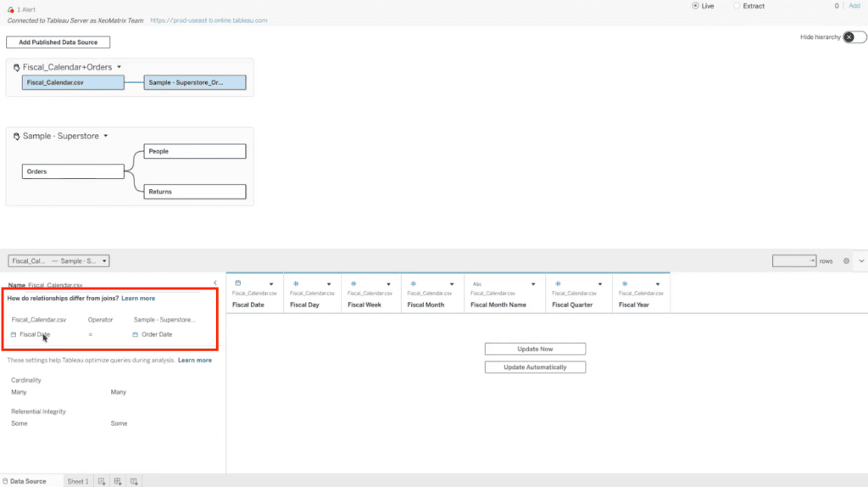The width and height of the screenshot is (868, 487).
Task: Click the new dashboard icon
Action: click(x=118, y=481)
